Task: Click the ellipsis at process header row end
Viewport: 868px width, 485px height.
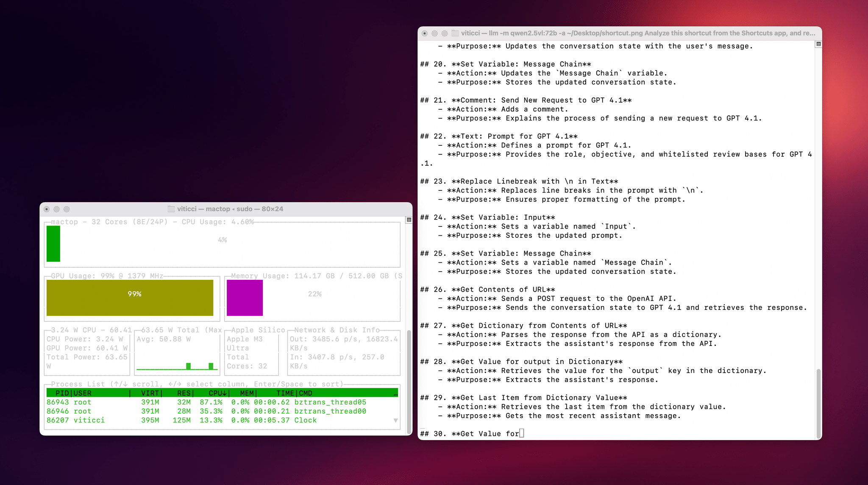Action: [395, 394]
